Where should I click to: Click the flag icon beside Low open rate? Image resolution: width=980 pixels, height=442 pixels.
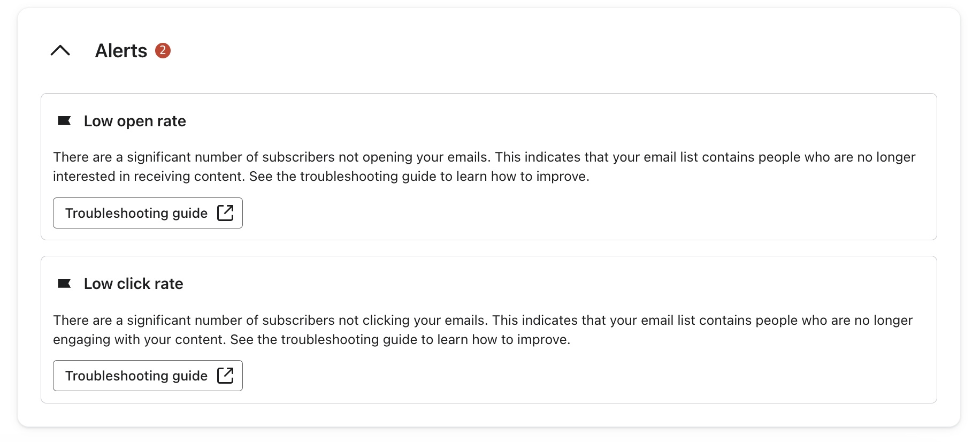(64, 121)
